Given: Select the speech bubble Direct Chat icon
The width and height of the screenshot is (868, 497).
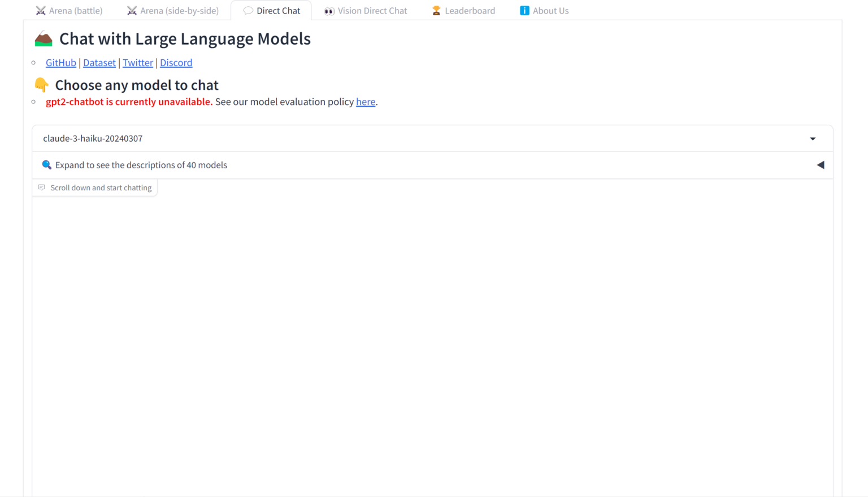Looking at the screenshot, I should click(x=248, y=10).
